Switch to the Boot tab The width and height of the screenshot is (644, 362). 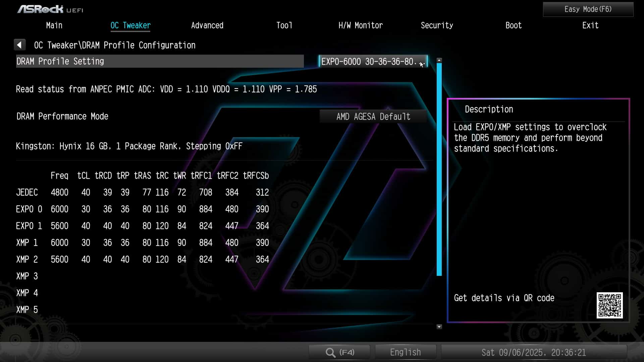513,25
